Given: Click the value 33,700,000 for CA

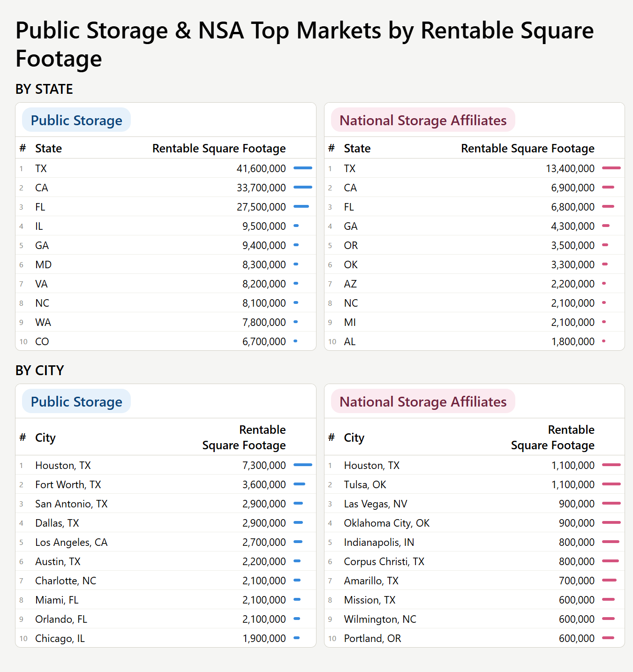Looking at the screenshot, I should (261, 188).
